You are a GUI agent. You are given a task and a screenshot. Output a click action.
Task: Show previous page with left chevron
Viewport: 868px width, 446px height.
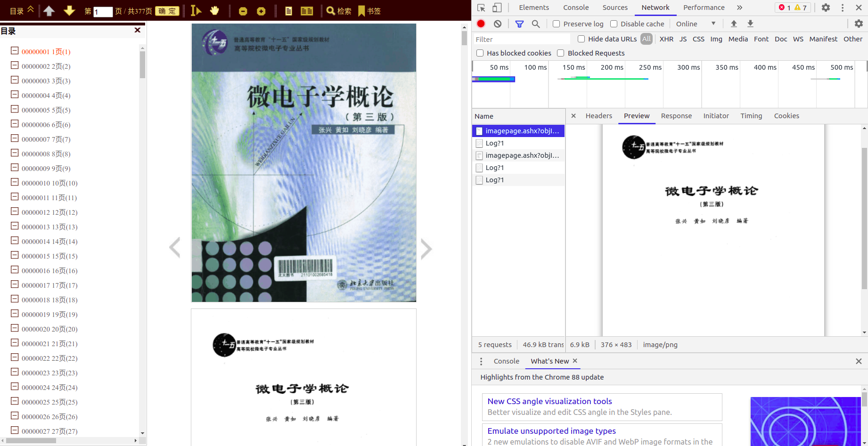[x=175, y=248]
